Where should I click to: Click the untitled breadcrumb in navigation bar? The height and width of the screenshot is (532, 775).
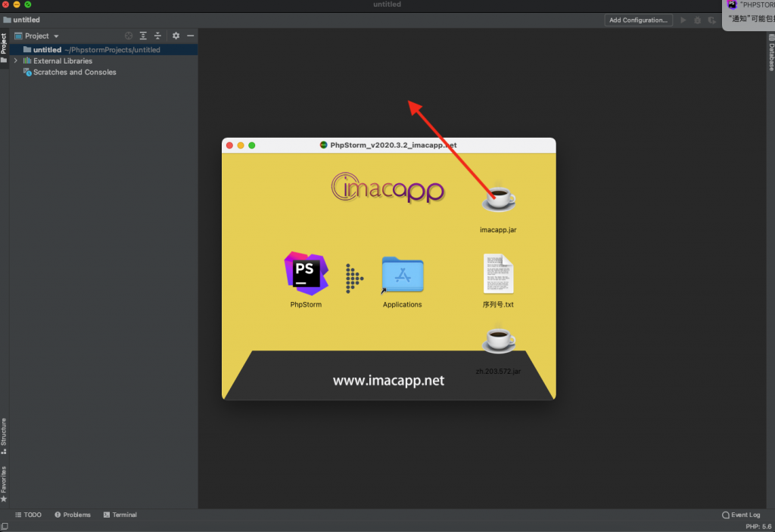pos(21,20)
